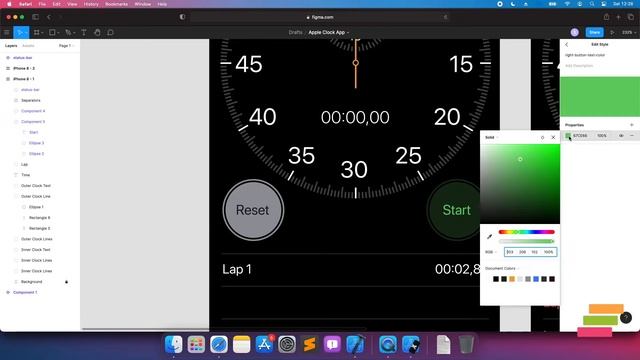
Task: Pick blue document color swatch
Action: tap(536, 279)
